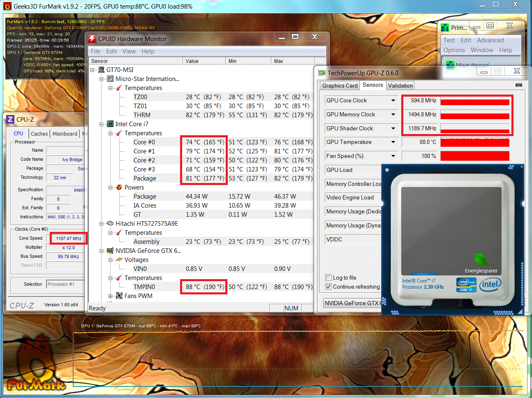Click the Max column header
Image resolution: width=532 pixels, height=398 pixels.
click(293, 61)
